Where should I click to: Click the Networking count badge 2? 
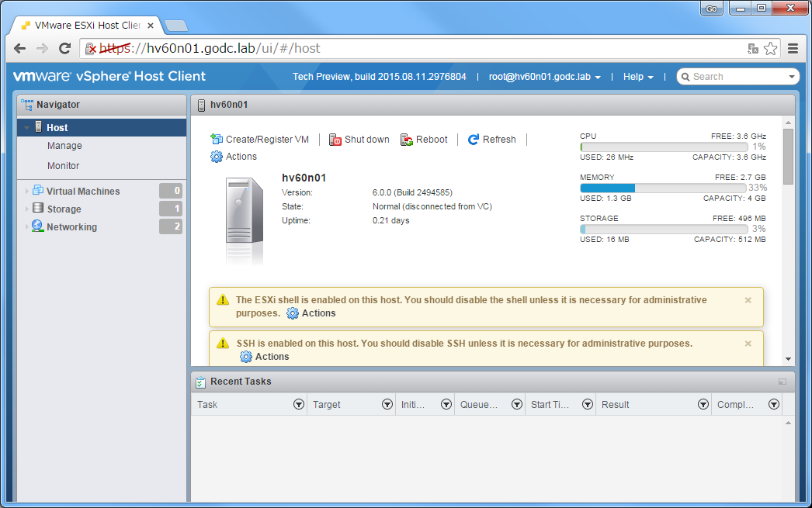(x=170, y=226)
